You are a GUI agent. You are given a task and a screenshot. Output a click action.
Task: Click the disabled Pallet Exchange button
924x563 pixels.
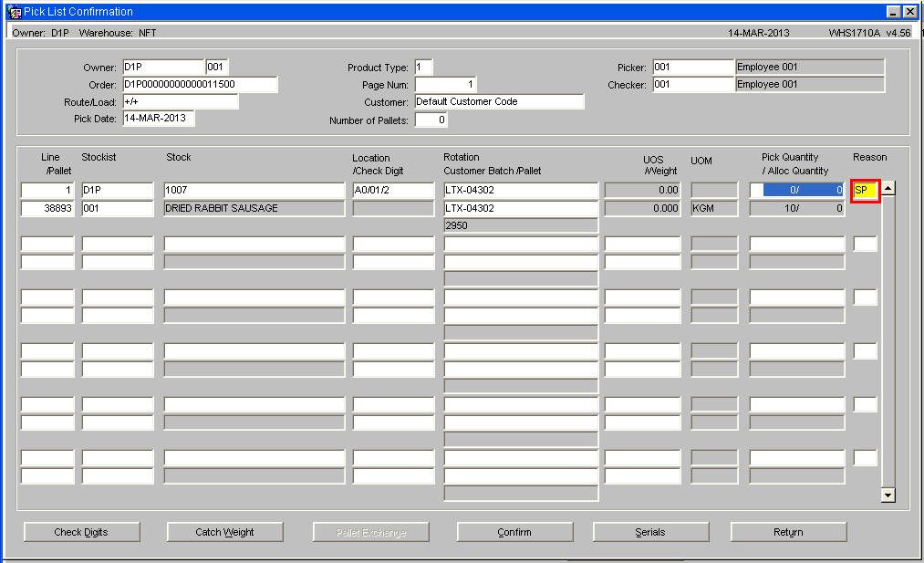pyautogui.click(x=370, y=532)
